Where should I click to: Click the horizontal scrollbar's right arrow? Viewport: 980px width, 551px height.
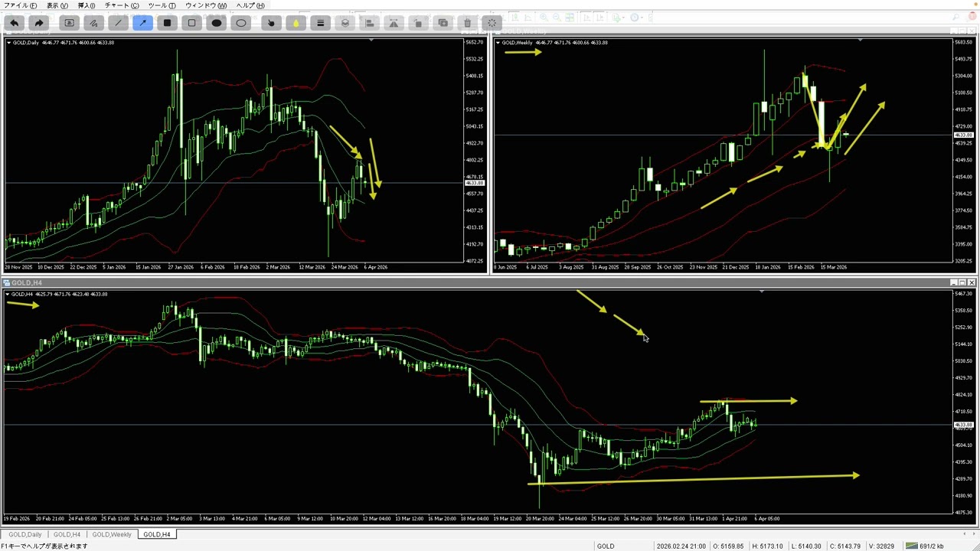(972, 534)
